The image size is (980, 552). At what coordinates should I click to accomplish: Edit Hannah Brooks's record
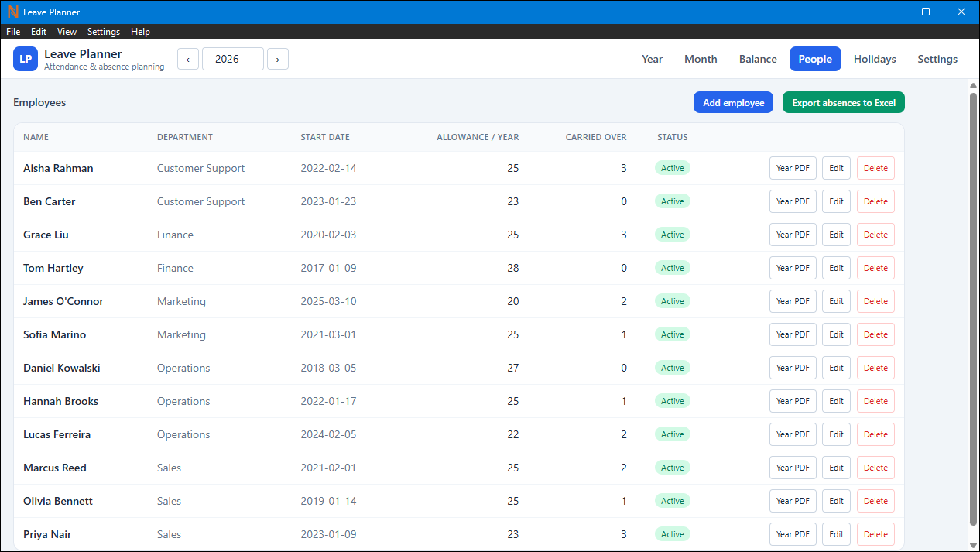tap(836, 401)
